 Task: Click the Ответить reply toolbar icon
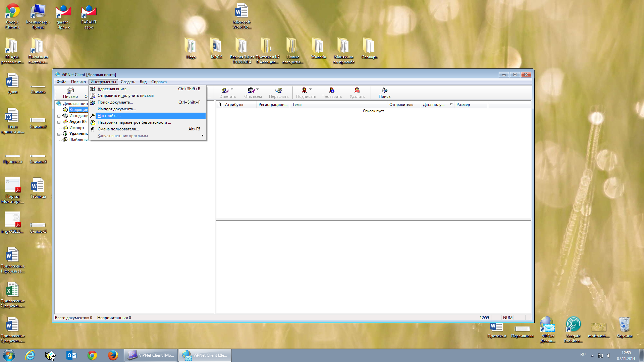tap(226, 92)
